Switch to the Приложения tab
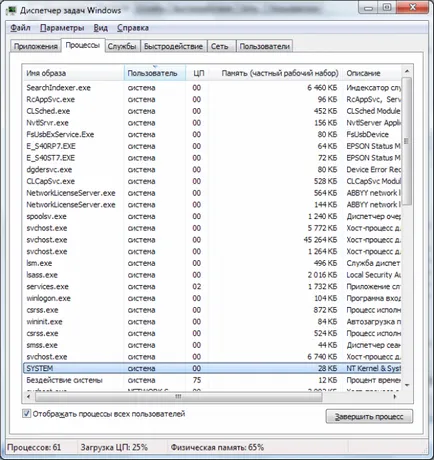 [x=36, y=46]
